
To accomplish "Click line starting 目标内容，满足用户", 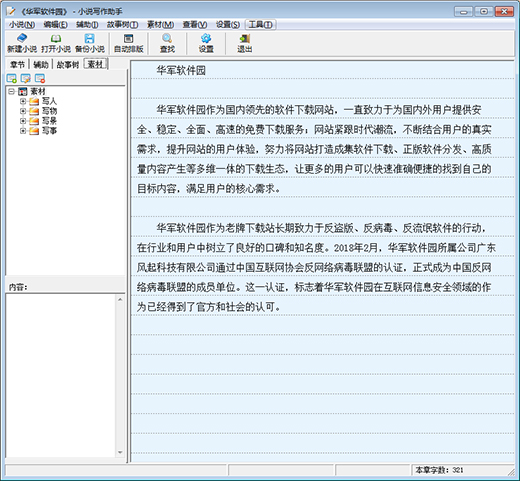I will pyautogui.click(x=209, y=189).
